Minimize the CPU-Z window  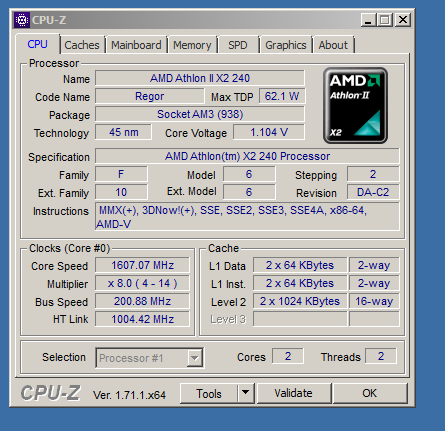coord(368,20)
